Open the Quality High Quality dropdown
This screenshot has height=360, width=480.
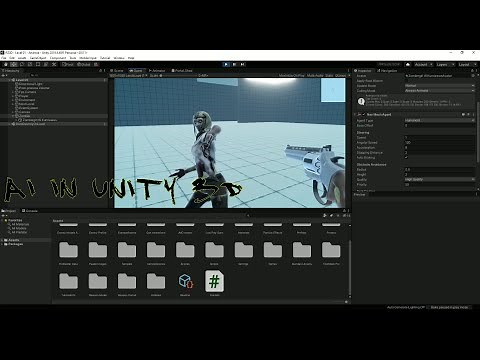coord(440,179)
